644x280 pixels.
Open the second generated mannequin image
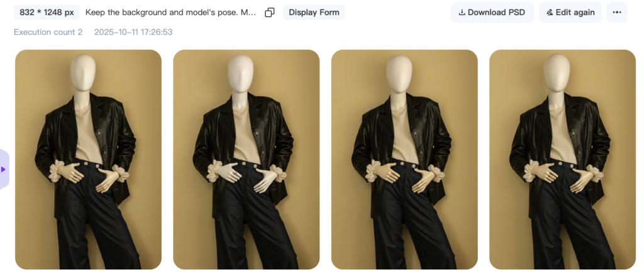[x=247, y=160]
